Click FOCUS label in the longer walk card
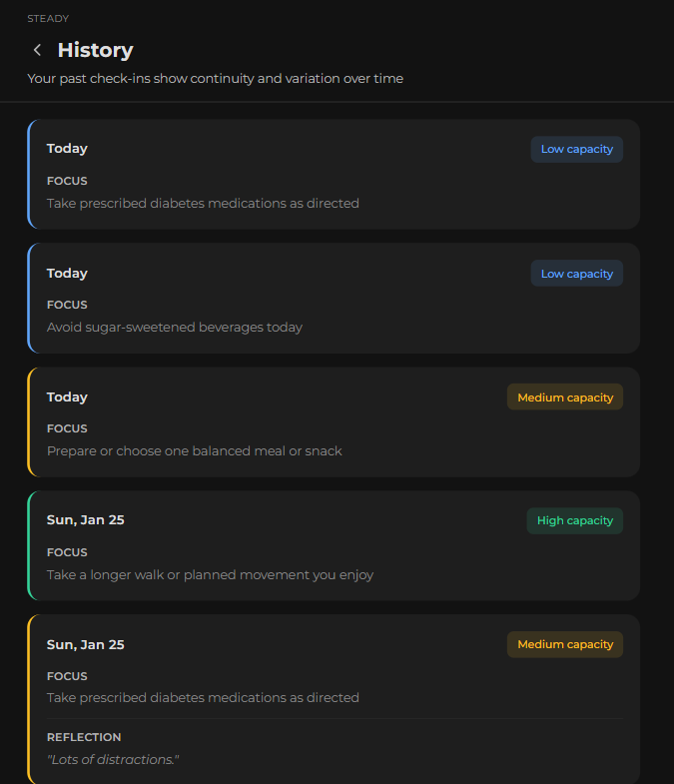This screenshot has height=784, width=674. (x=67, y=552)
